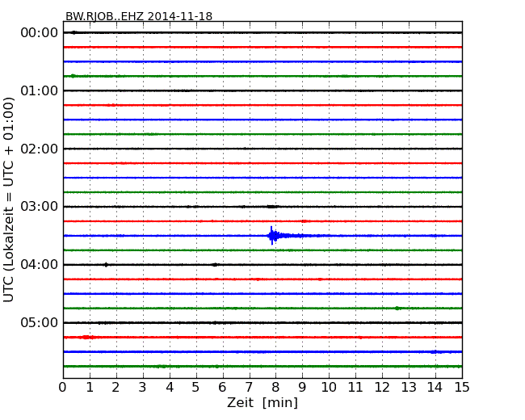Click the x-axis tick label 2
525x420 pixels.
[115, 388]
